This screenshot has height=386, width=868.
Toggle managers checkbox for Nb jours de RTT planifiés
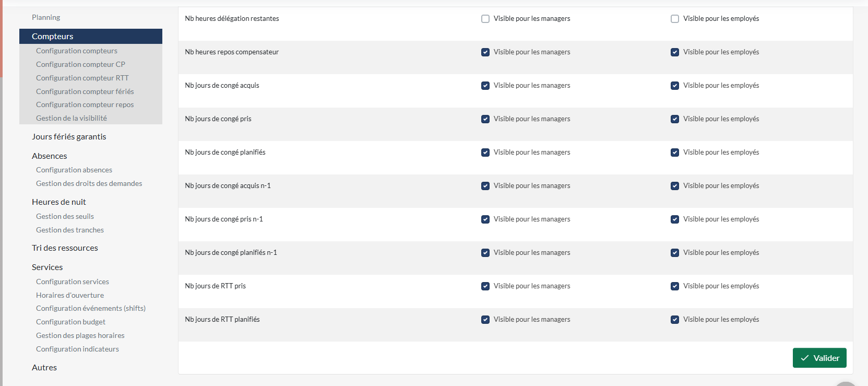point(485,320)
